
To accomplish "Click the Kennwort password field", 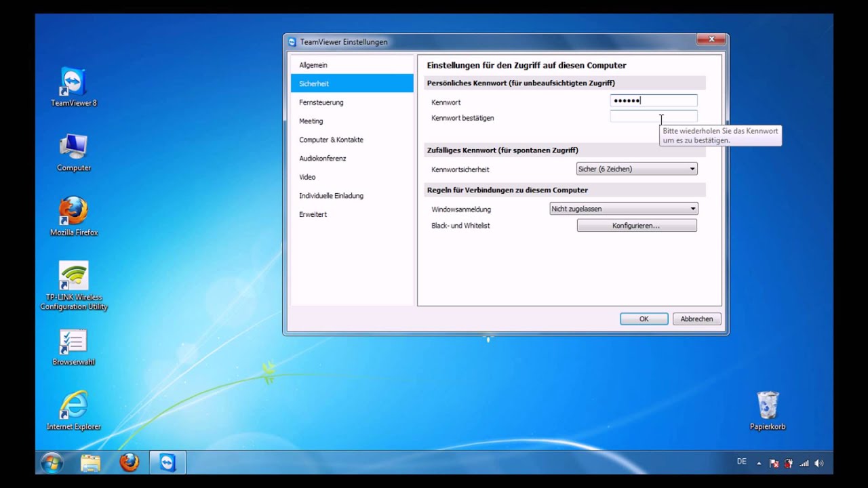I will [x=654, y=101].
